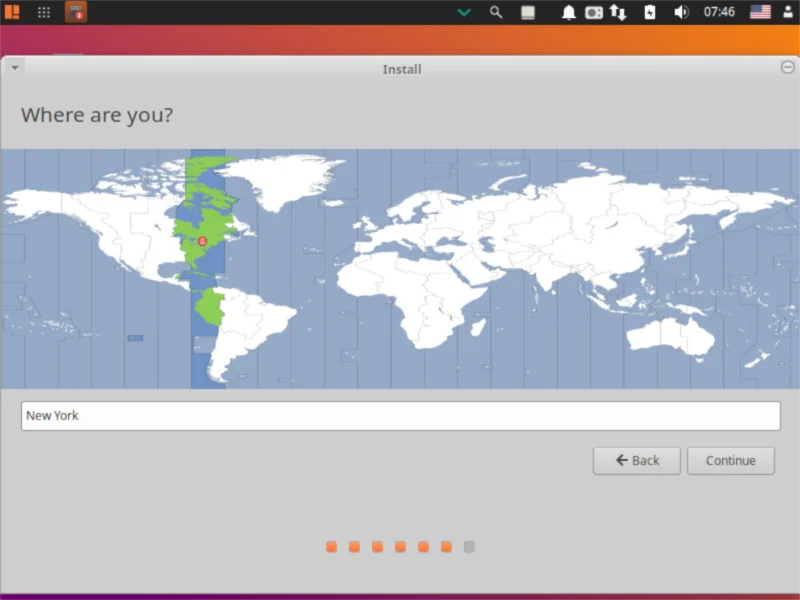Viewport: 800px width, 600px height.
Task: Click the Install window minimize button
Action: point(787,67)
